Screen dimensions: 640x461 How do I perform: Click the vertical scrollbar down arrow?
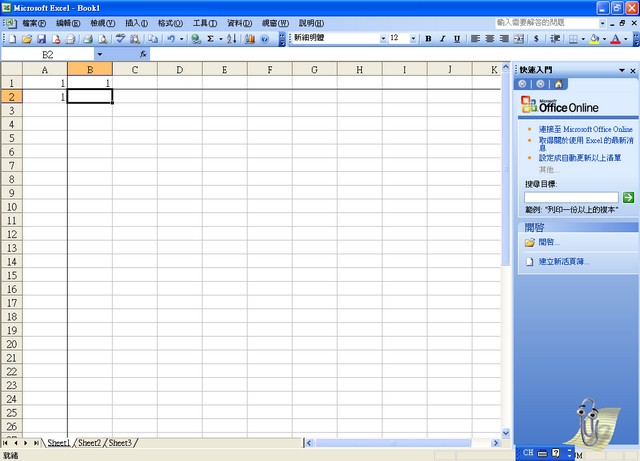coord(506,433)
